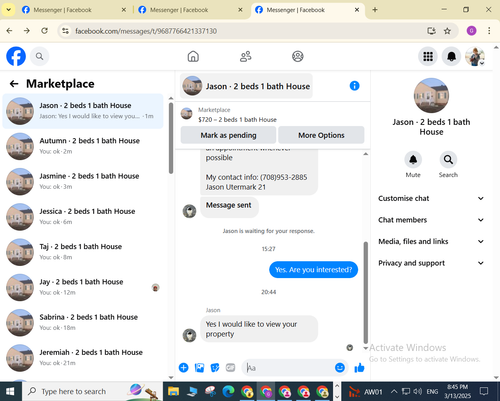Image resolution: width=500 pixels, height=401 pixels.
Task: Open the account profile picture menu
Action: point(475,56)
